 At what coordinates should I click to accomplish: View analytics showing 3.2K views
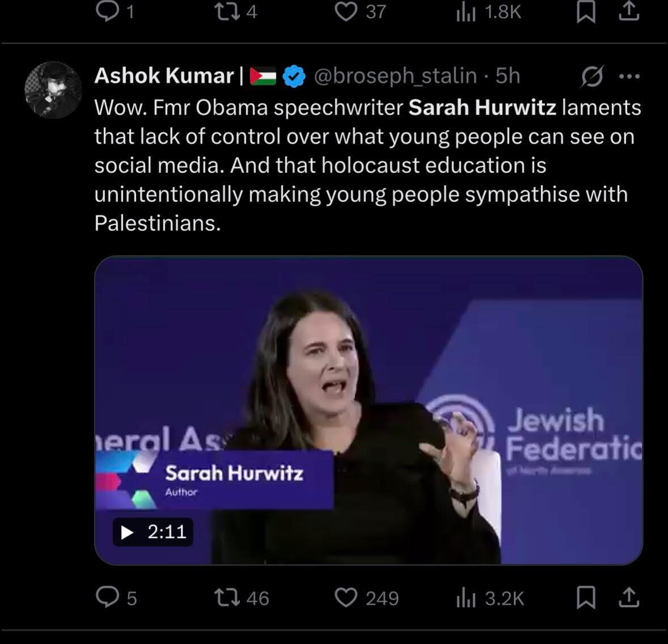tap(466, 598)
